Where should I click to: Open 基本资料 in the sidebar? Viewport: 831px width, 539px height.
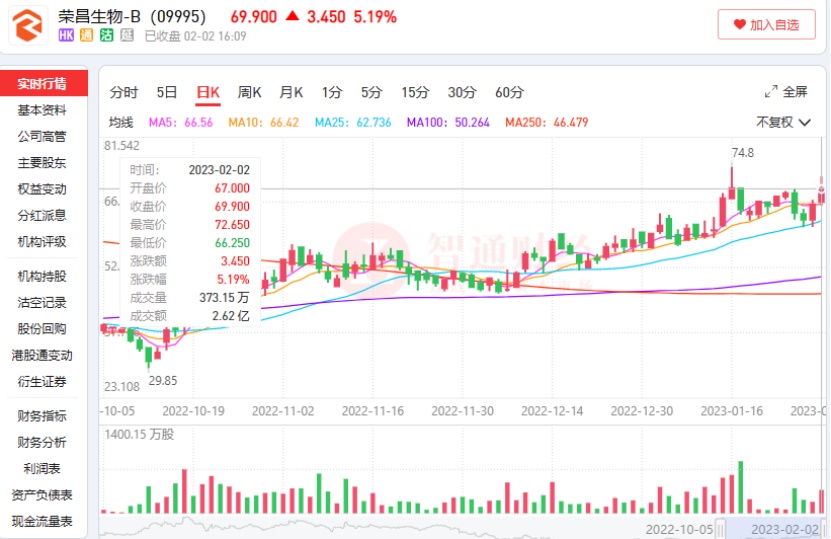[x=42, y=110]
